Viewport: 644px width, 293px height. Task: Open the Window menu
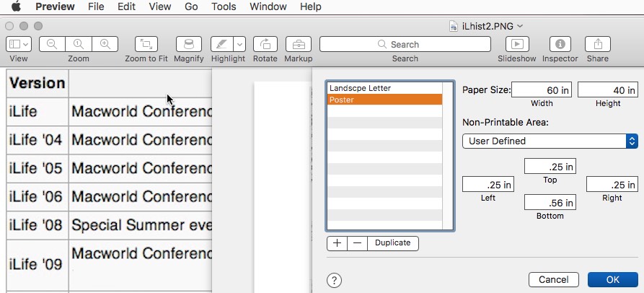click(268, 6)
